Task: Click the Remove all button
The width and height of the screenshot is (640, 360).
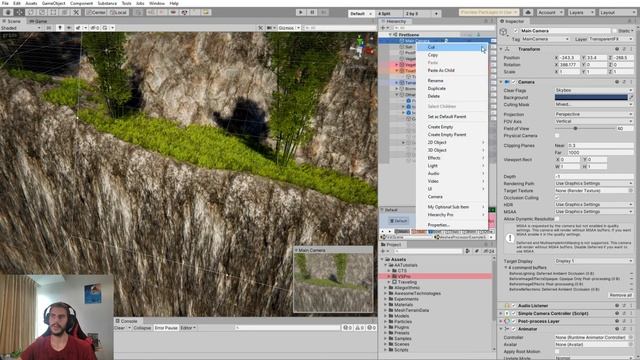Action: 621,295
